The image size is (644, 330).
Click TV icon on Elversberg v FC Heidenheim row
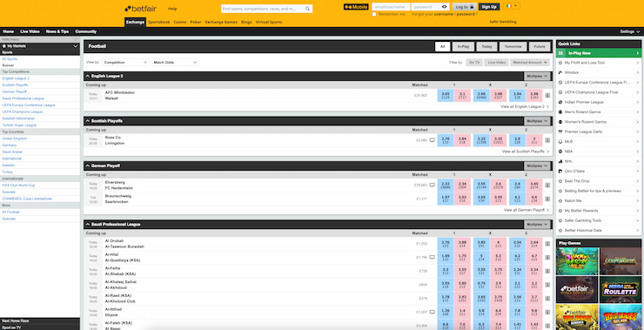432,185
